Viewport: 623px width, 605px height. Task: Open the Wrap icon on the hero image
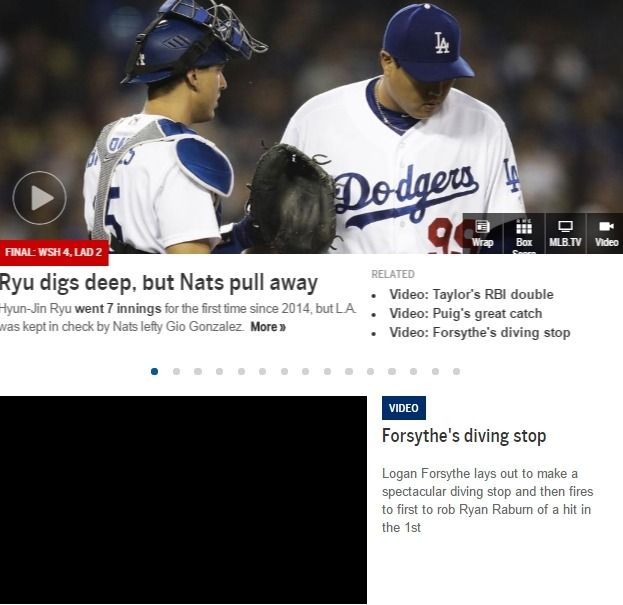482,233
